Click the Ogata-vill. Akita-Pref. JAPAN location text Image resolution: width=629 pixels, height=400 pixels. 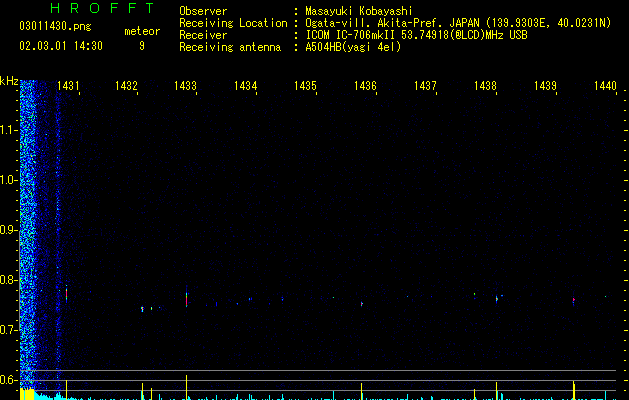pyautogui.click(x=458, y=23)
